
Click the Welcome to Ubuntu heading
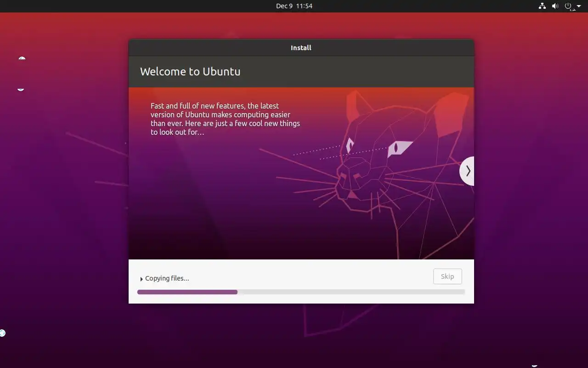[190, 71]
